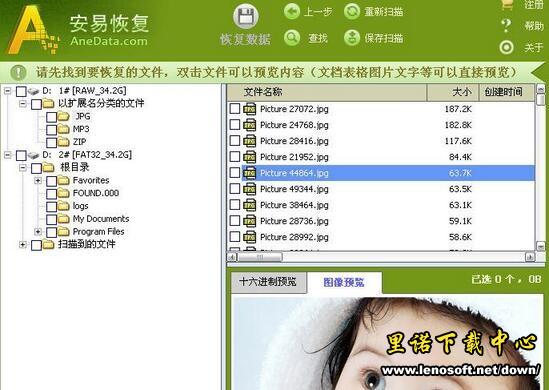Tick the 根目录 root folder checkbox

click(x=36, y=168)
